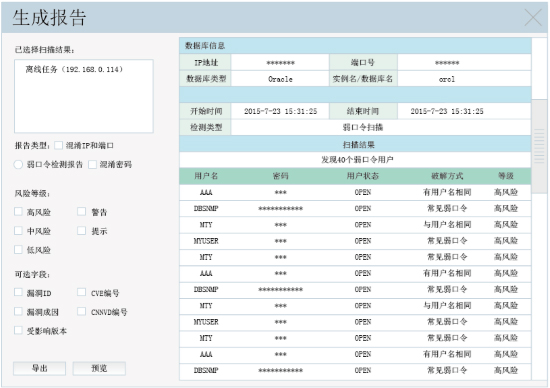Viewport: 550px width, 388px height.
Task: Click the 检测类型 label cell
Action: click(205, 127)
